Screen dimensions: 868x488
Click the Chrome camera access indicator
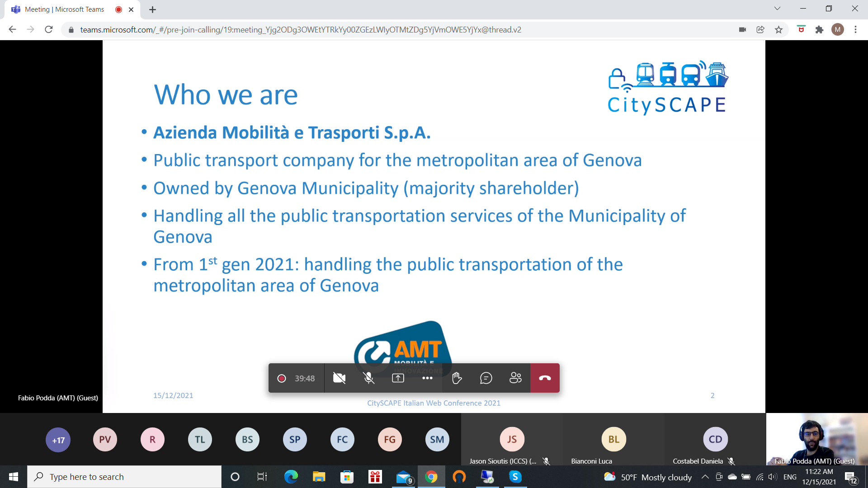(x=742, y=30)
